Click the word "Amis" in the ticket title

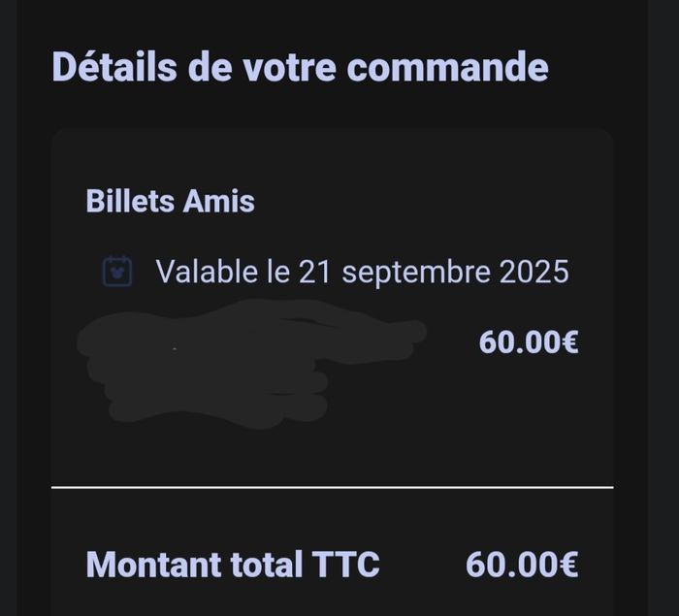(x=218, y=201)
